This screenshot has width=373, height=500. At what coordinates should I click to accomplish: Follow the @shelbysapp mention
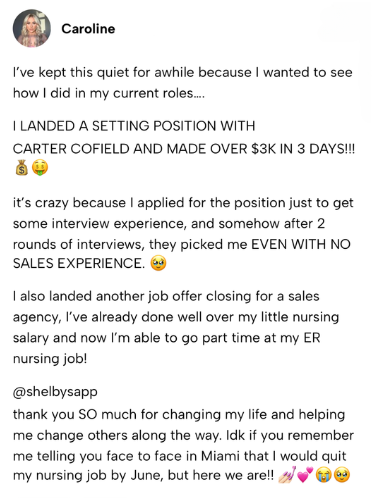click(55, 392)
